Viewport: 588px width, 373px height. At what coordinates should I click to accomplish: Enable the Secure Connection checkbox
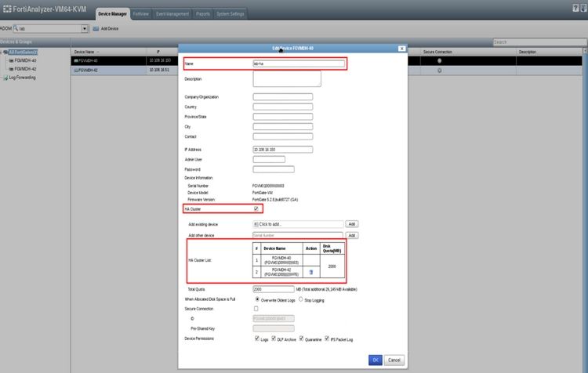click(256, 309)
